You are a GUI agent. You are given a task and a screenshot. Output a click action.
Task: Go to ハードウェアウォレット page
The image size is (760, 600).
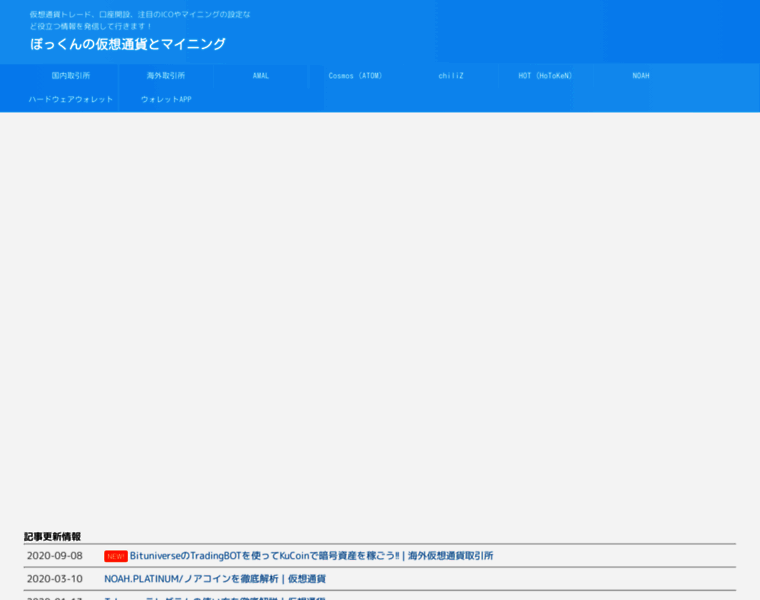pos(71,100)
